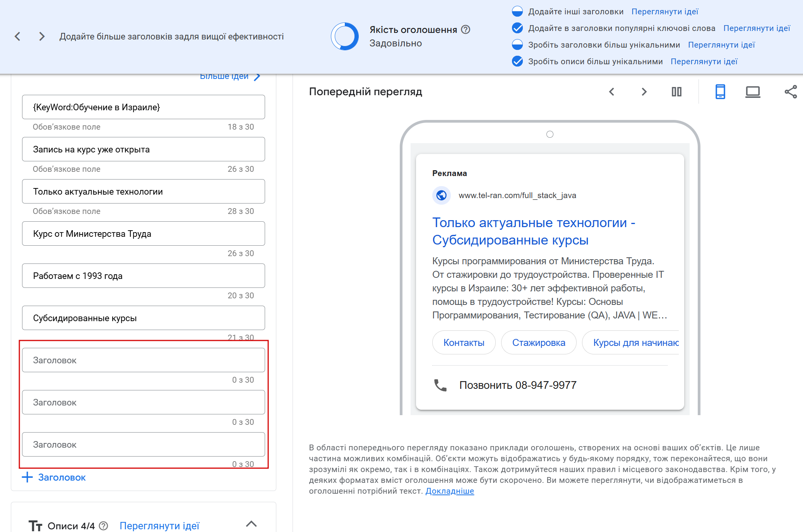This screenshot has width=803, height=532.
Task: Edit headline Работаем с 1993 года
Action: pos(144,276)
